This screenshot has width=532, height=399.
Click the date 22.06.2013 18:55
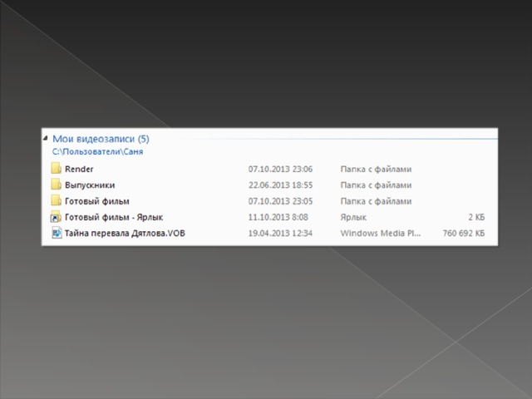coord(280,185)
